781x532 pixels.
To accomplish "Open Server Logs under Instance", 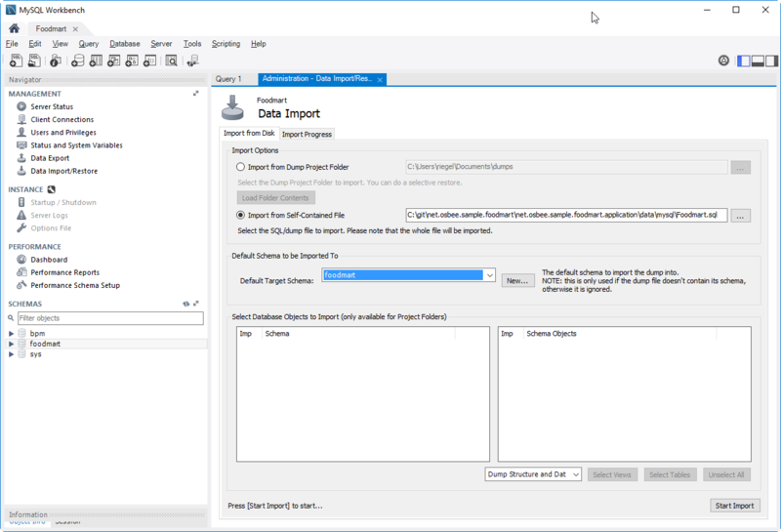I will click(49, 216).
